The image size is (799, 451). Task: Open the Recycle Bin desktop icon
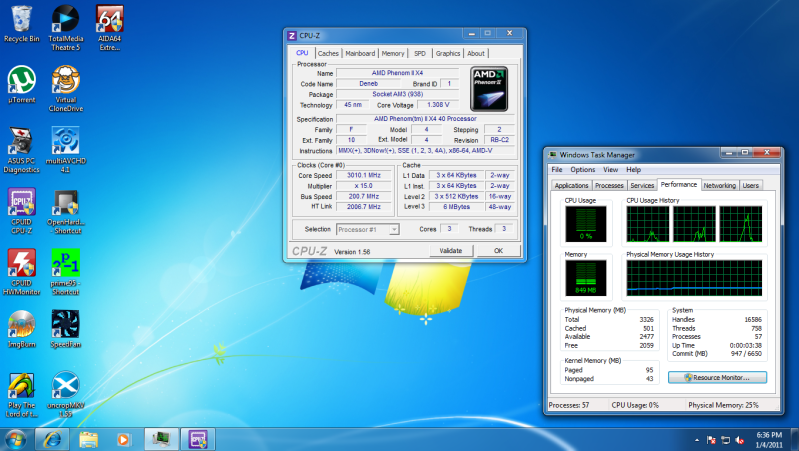tap(21, 24)
